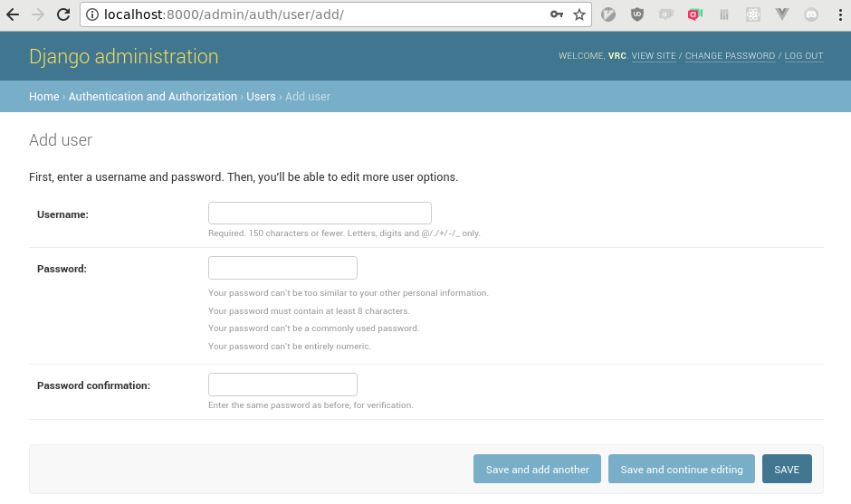851x504 pixels.
Task: Open the saved passwords key icon
Action: 556,14
